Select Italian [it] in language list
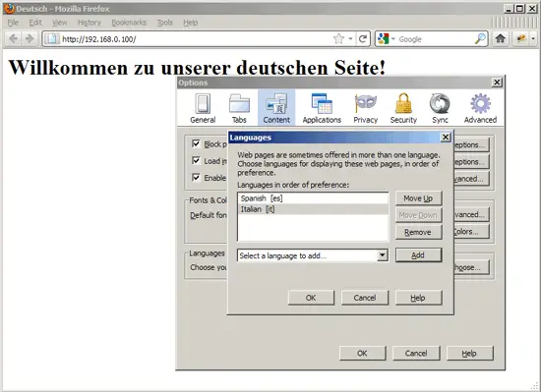 tap(313, 209)
